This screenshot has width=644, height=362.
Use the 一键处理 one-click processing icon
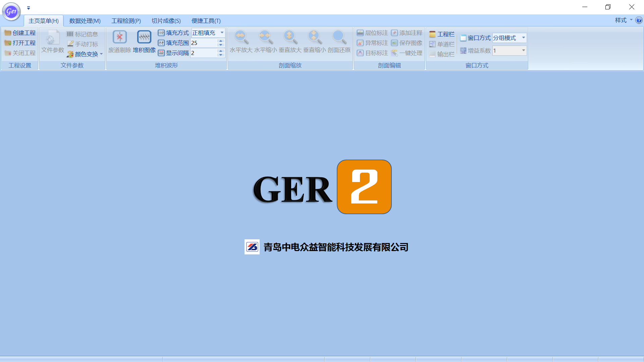point(407,53)
